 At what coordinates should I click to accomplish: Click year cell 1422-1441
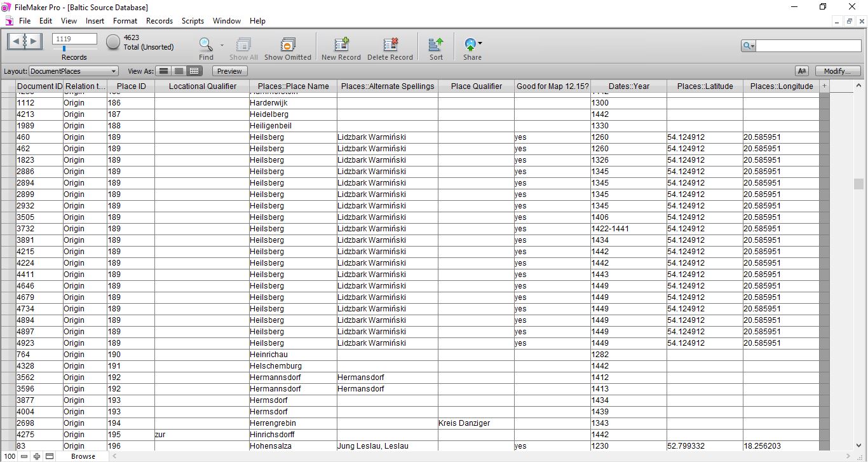[628, 229]
